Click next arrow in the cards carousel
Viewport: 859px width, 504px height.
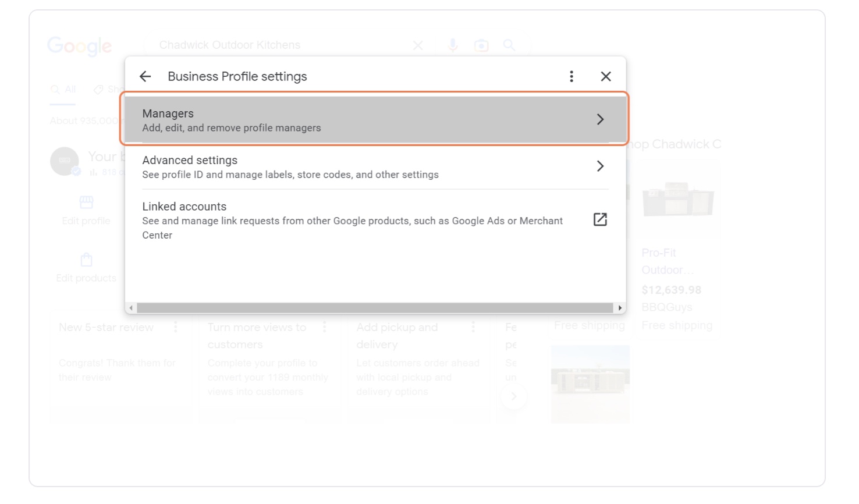click(x=513, y=396)
